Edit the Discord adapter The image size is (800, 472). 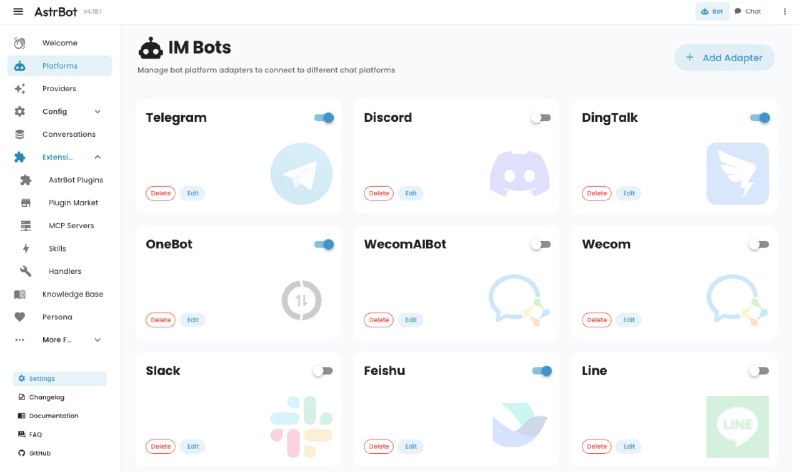411,193
